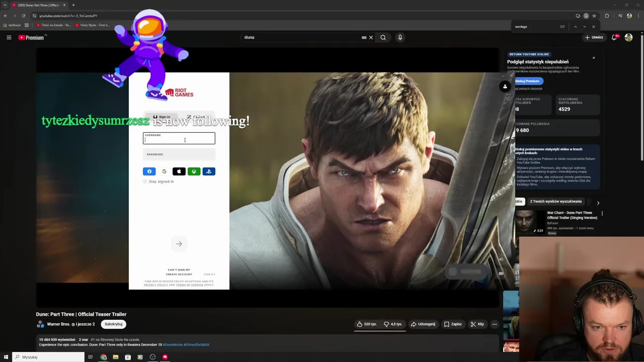The height and width of the screenshot is (362, 644).
Task: Sign in with Google in Riot client
Action: [x=164, y=171]
